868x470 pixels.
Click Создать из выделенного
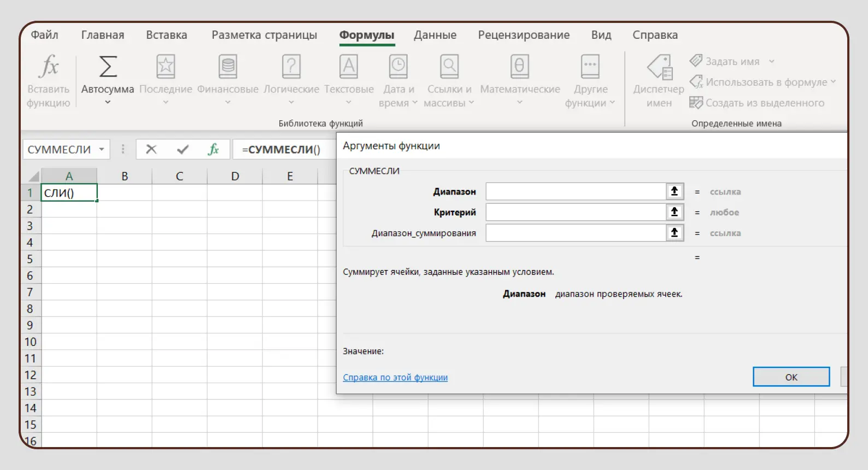757,103
